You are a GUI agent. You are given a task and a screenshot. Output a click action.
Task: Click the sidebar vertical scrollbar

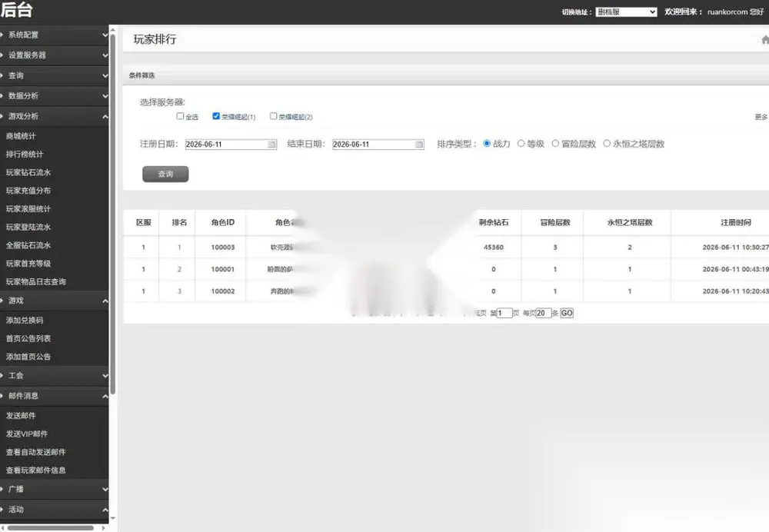click(x=113, y=213)
